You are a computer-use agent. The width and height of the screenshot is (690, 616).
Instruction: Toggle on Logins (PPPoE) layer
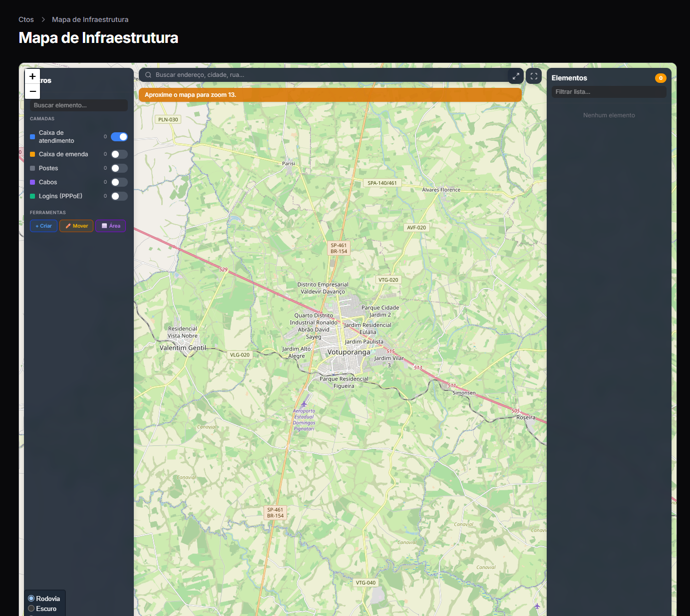point(119,196)
